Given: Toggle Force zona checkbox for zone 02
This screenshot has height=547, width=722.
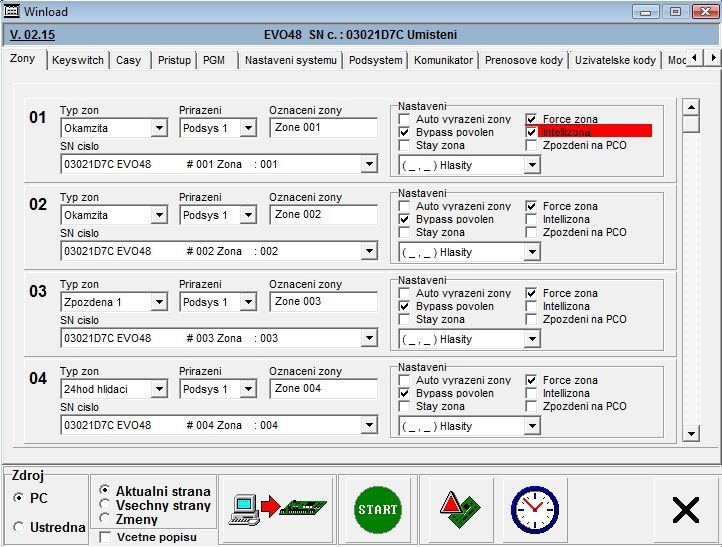Looking at the screenshot, I should click(531, 207).
